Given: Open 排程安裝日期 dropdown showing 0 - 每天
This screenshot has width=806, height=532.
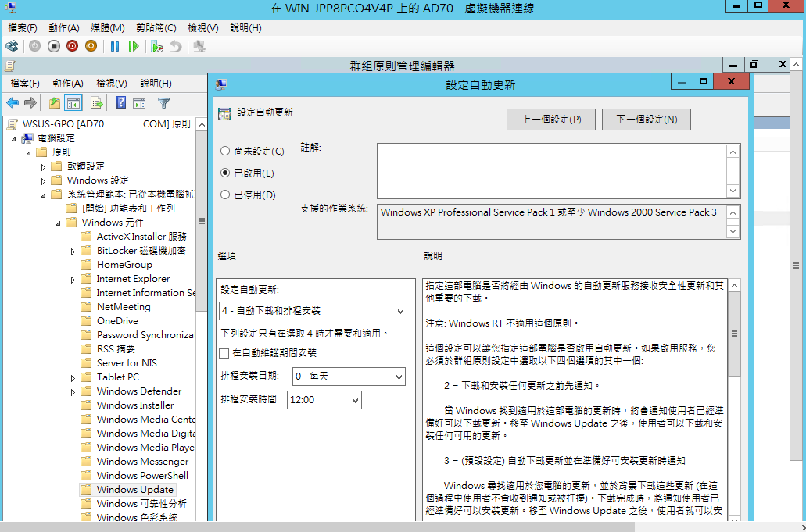Looking at the screenshot, I should click(349, 377).
